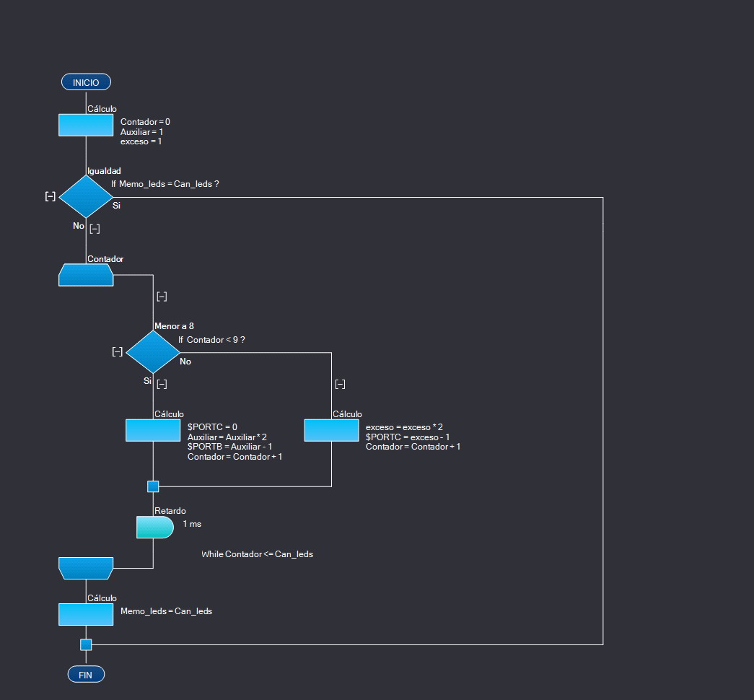Image resolution: width=754 pixels, height=700 pixels.
Task: Click the '$PORTC = exceso - 1' text
Action: click(x=407, y=437)
